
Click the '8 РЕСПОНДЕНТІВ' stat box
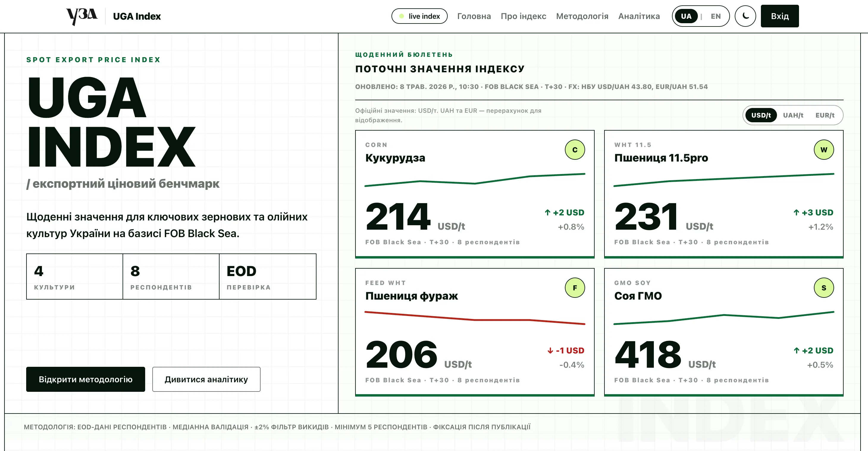pyautogui.click(x=171, y=276)
